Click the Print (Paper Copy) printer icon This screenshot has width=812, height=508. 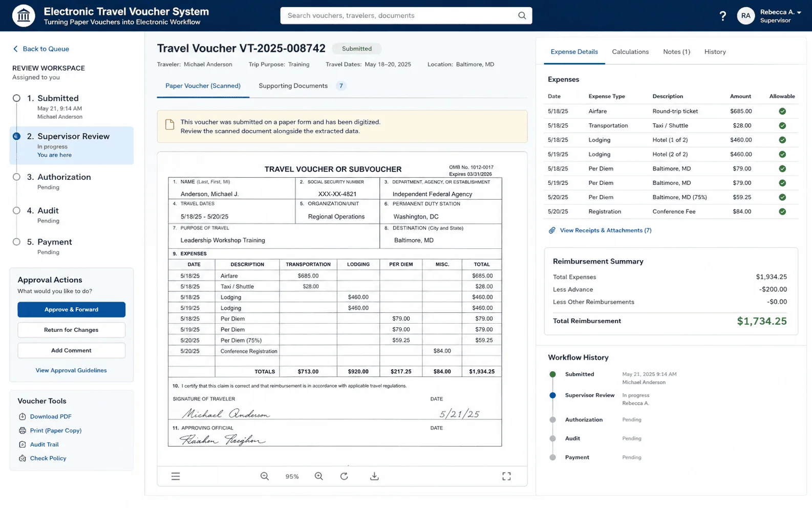tap(22, 431)
